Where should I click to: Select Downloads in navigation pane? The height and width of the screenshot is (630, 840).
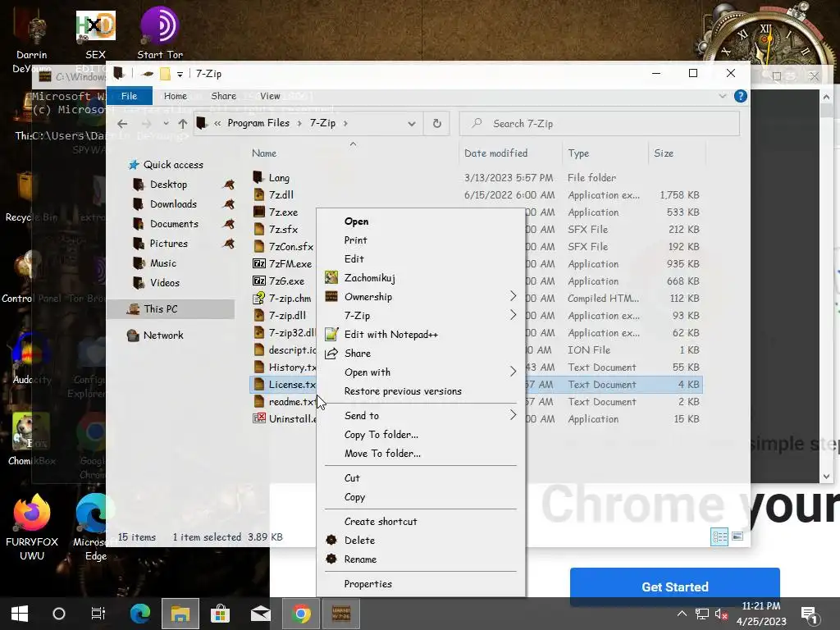pyautogui.click(x=173, y=204)
